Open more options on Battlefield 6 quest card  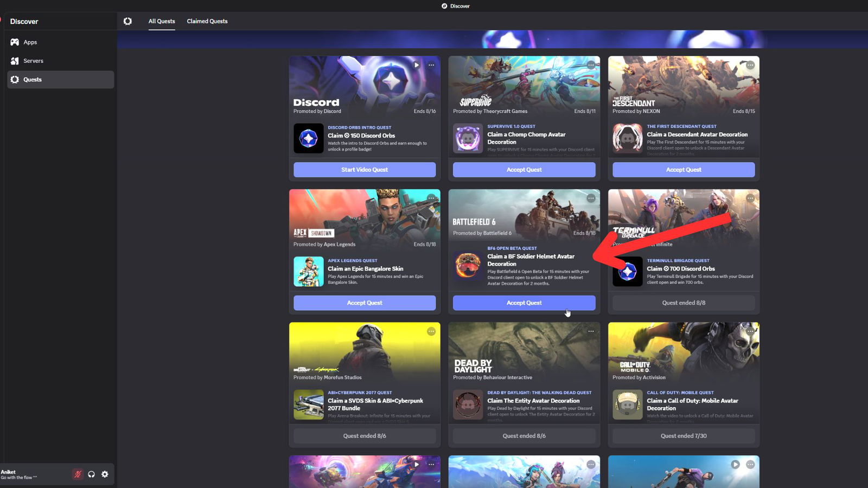(591, 198)
